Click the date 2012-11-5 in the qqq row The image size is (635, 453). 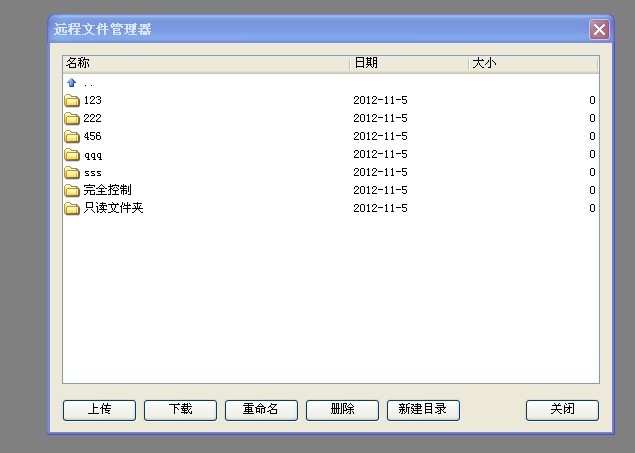coord(380,154)
